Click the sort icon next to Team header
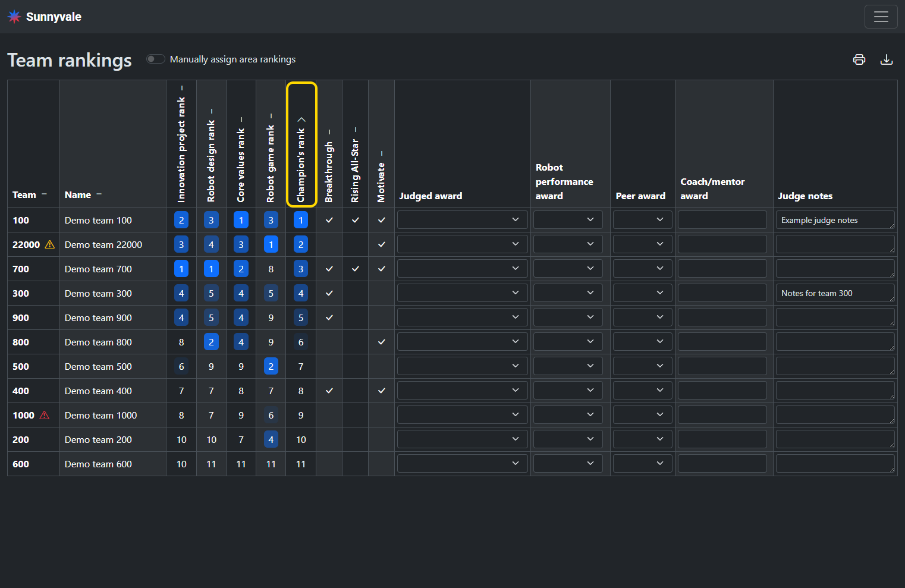The height and width of the screenshot is (588, 905). pyautogui.click(x=44, y=194)
